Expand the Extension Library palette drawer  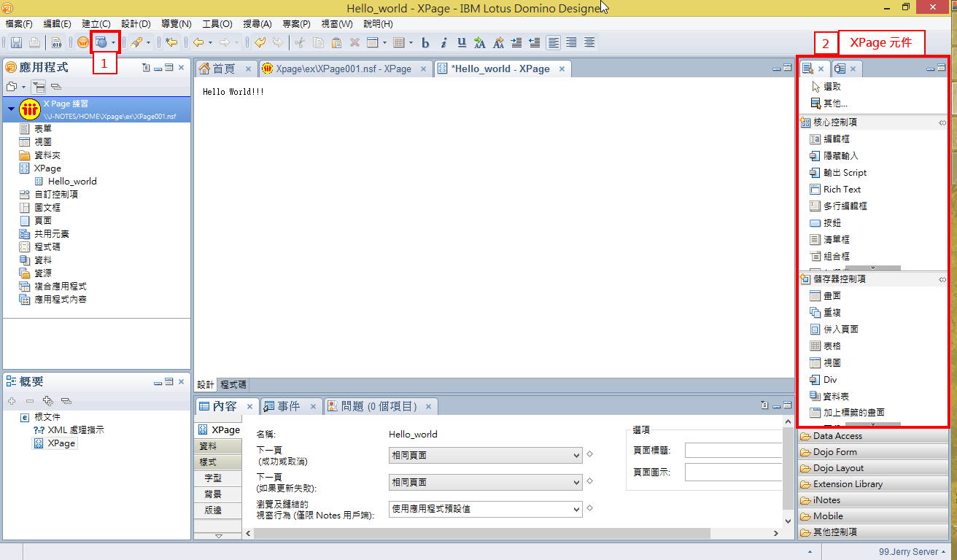click(873, 484)
